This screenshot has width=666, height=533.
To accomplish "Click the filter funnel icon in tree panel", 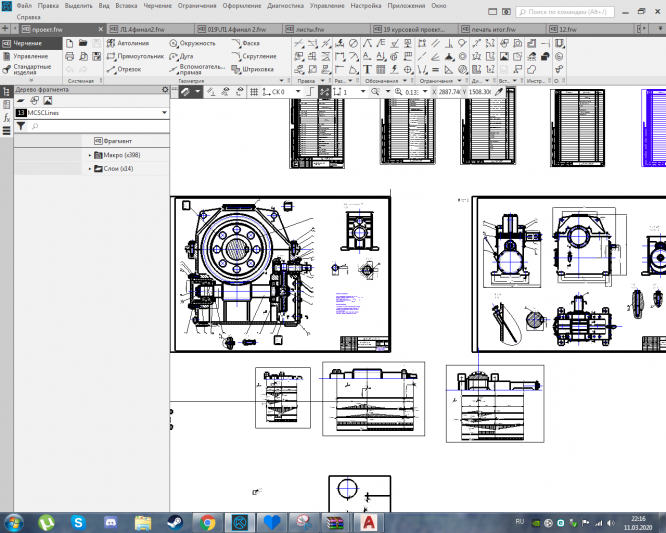I will [x=20, y=127].
